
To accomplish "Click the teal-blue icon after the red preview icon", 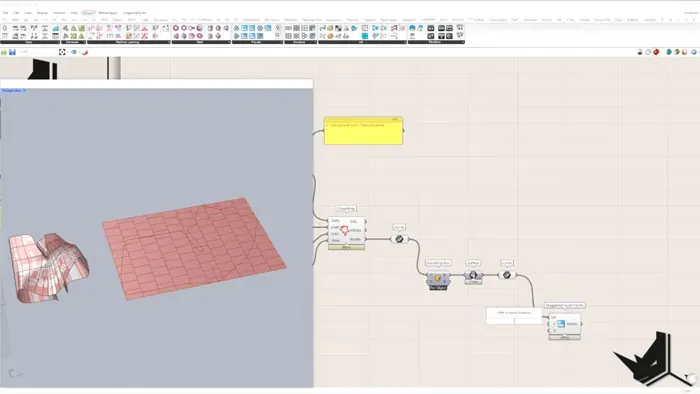I will (x=669, y=52).
